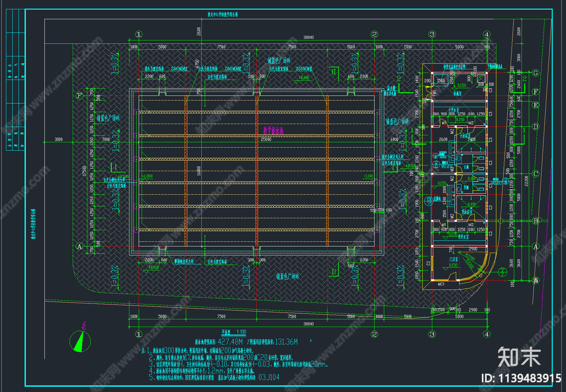Click the ID: 1139483915 label

pyautogui.click(x=521, y=378)
